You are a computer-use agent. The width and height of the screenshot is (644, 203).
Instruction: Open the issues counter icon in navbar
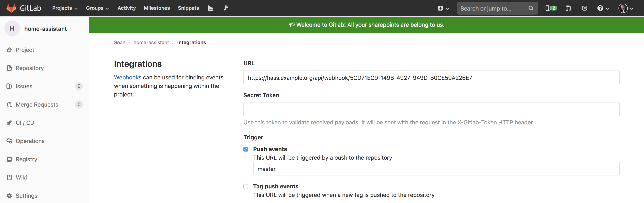click(551, 8)
